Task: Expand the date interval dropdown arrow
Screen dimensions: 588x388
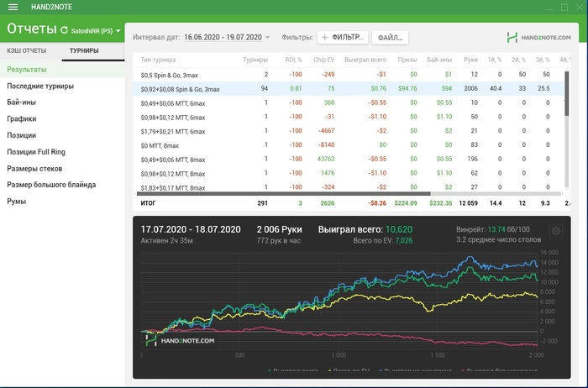Action: pyautogui.click(x=267, y=38)
